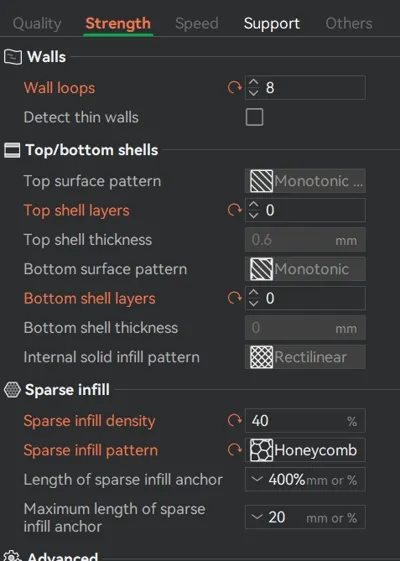Viewport: 400px width, 561px height.
Task: Open Internal solid infill pattern Rectilinear dropdown
Action: point(305,357)
